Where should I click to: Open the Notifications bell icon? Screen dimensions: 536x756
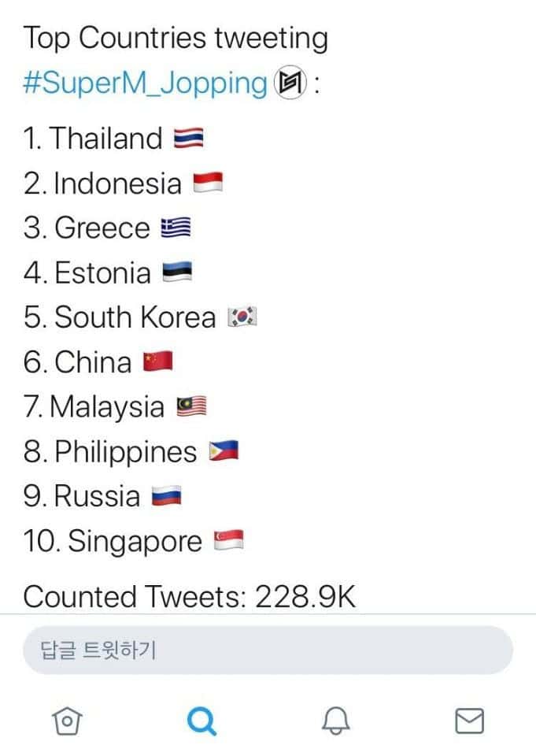click(336, 720)
